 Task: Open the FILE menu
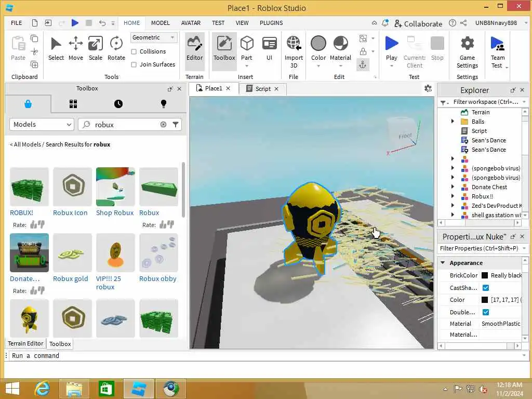[x=16, y=23]
